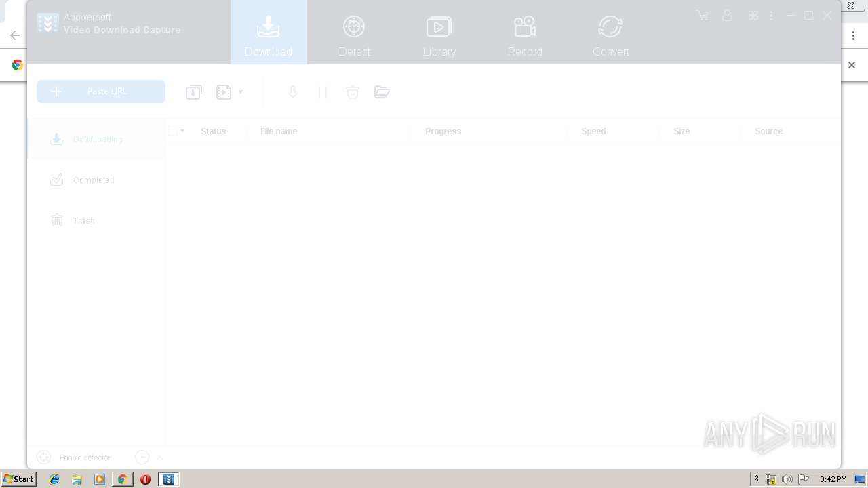868x488 pixels.
Task: Sort by the Progress column header
Action: coord(443,131)
